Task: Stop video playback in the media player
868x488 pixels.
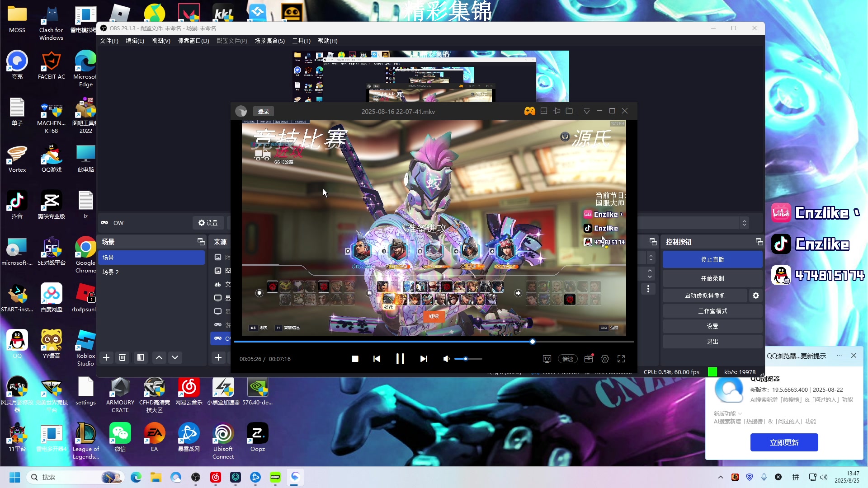Action: point(355,359)
